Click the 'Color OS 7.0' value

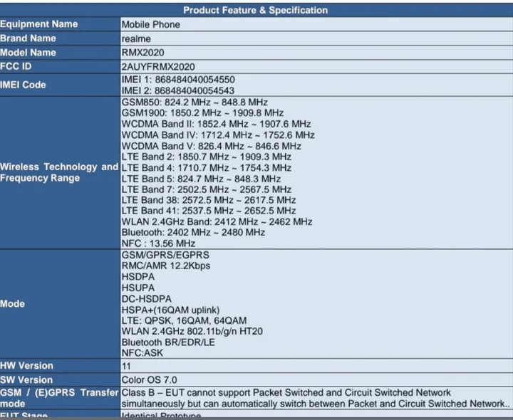click(x=149, y=380)
